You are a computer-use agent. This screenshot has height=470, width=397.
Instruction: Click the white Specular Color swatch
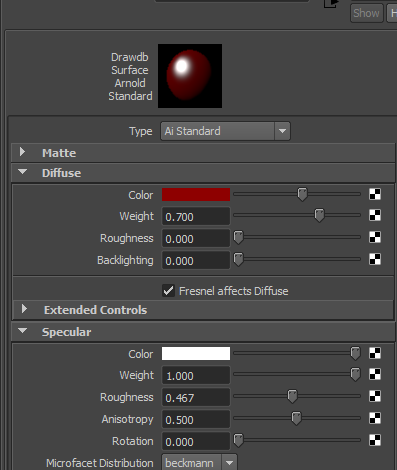click(196, 354)
